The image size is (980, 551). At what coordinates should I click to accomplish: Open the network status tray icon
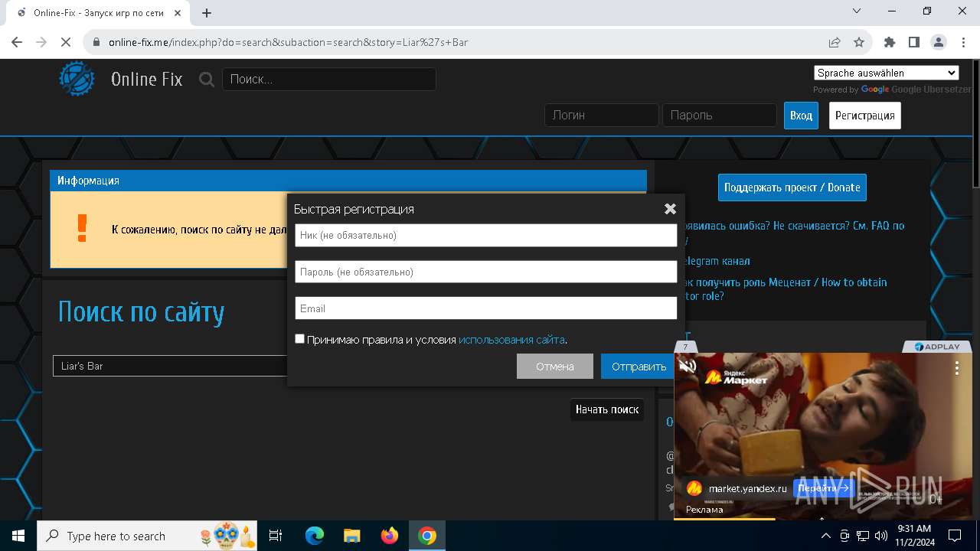point(863,536)
